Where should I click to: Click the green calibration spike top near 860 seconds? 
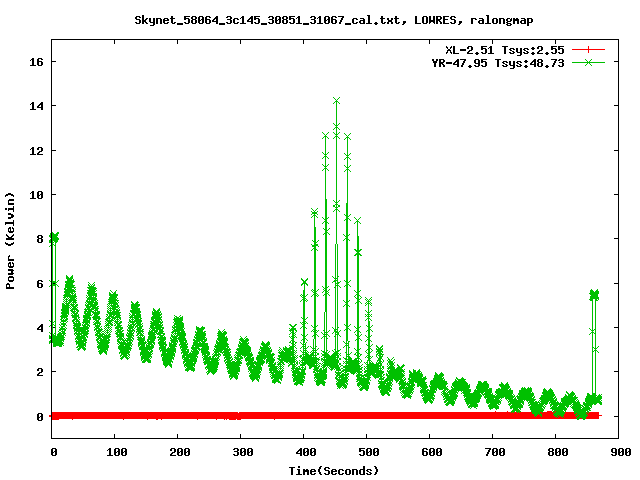594,294
